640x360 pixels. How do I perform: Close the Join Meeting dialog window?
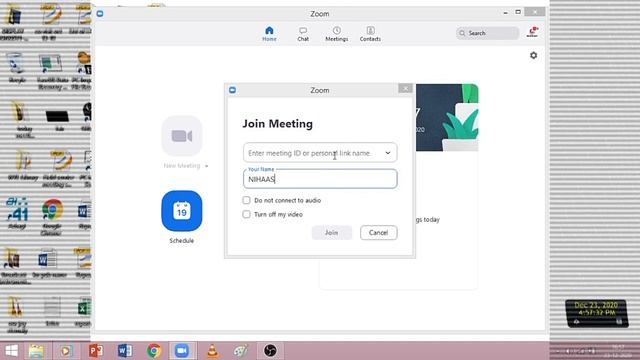click(405, 89)
